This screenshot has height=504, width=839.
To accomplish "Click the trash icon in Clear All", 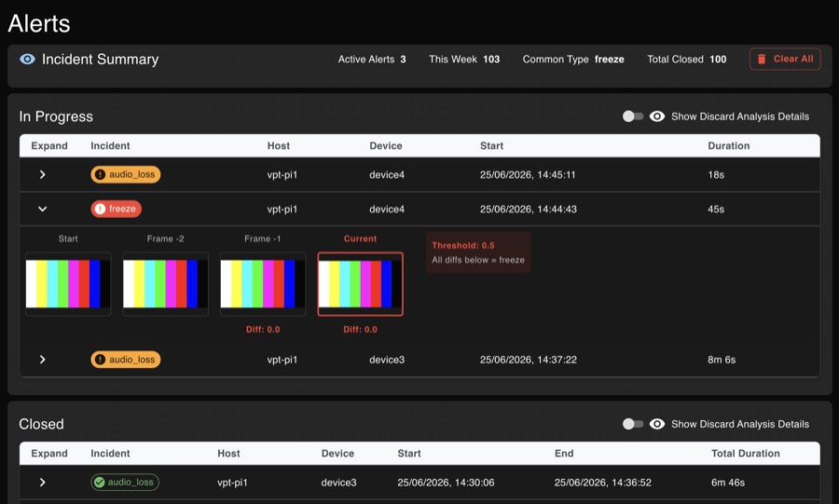I will click(x=762, y=60).
